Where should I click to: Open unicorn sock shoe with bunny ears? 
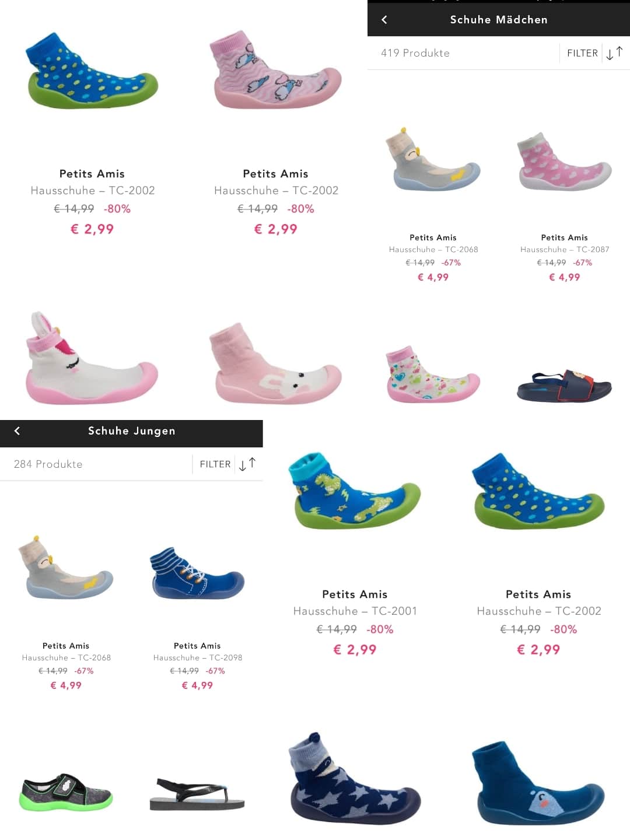pos(92,358)
